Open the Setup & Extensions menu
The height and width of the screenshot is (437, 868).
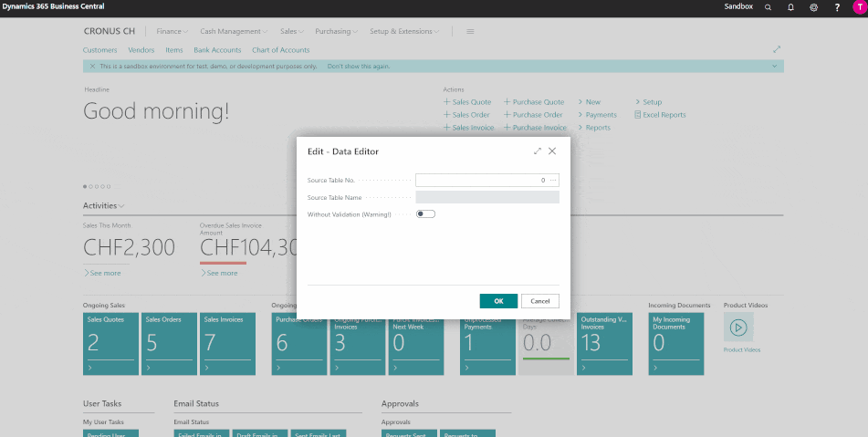pos(404,32)
